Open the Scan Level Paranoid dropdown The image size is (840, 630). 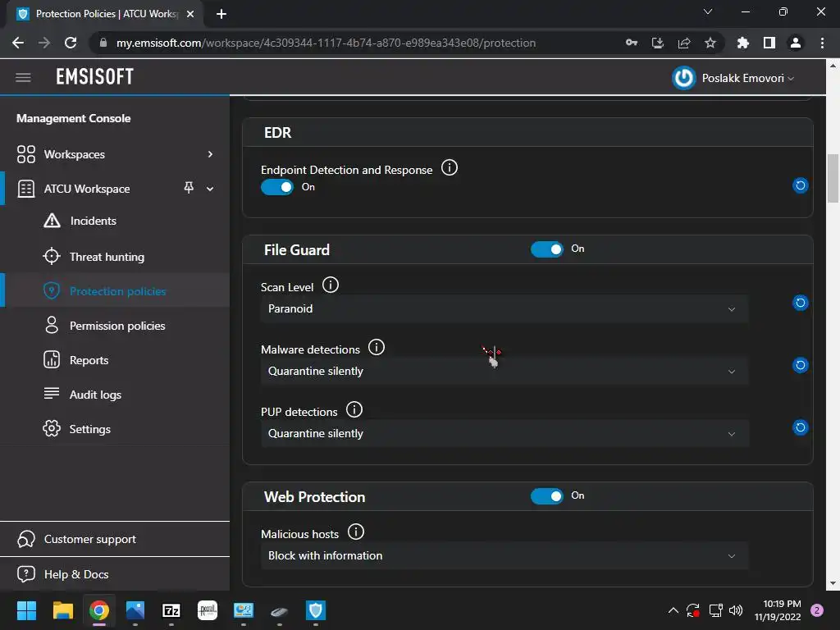[504, 309]
